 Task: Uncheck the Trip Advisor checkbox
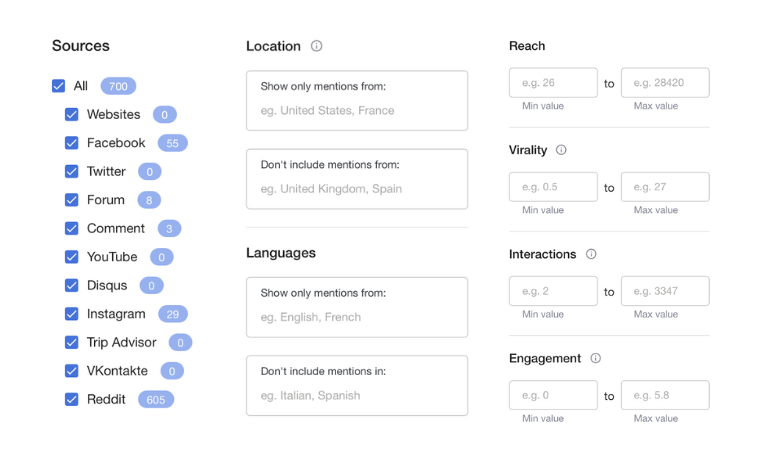click(x=72, y=342)
